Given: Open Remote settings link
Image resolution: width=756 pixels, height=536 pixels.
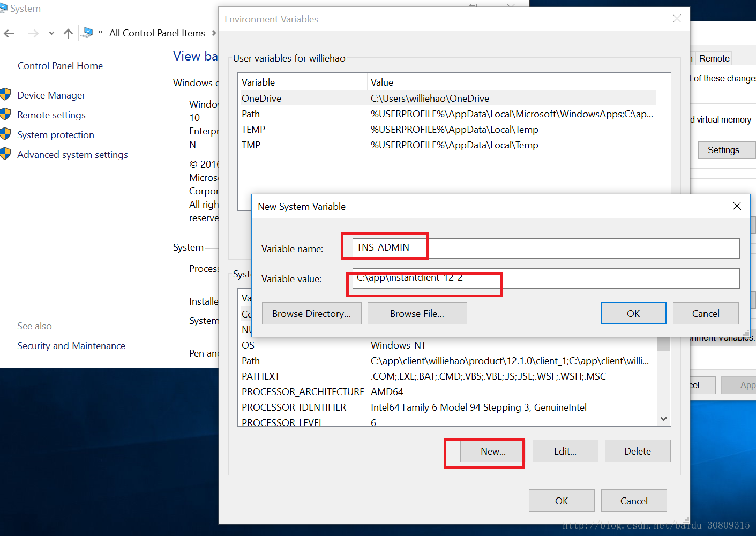Looking at the screenshot, I should (51, 115).
